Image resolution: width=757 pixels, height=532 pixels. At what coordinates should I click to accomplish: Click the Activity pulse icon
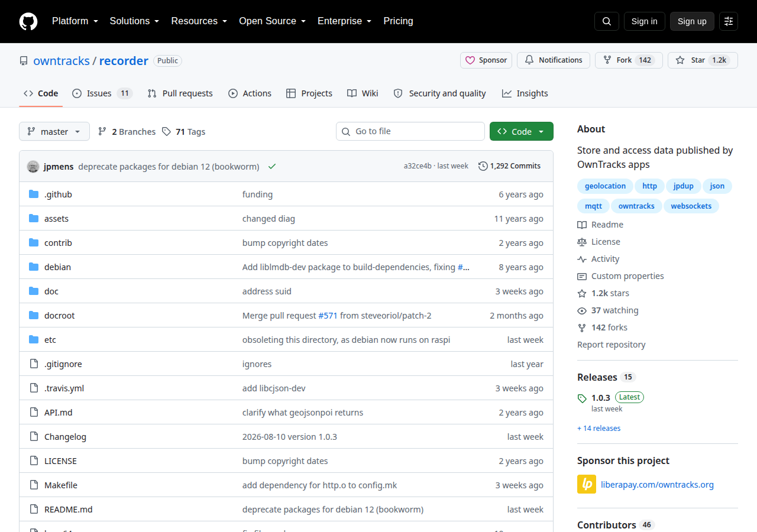pos(582,259)
